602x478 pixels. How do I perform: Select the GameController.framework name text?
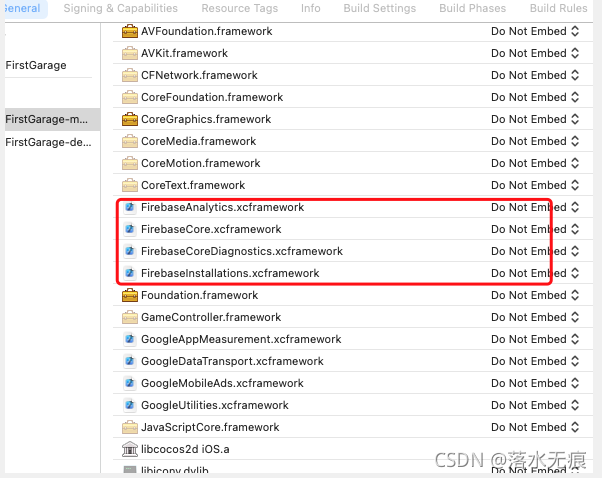coord(211,318)
